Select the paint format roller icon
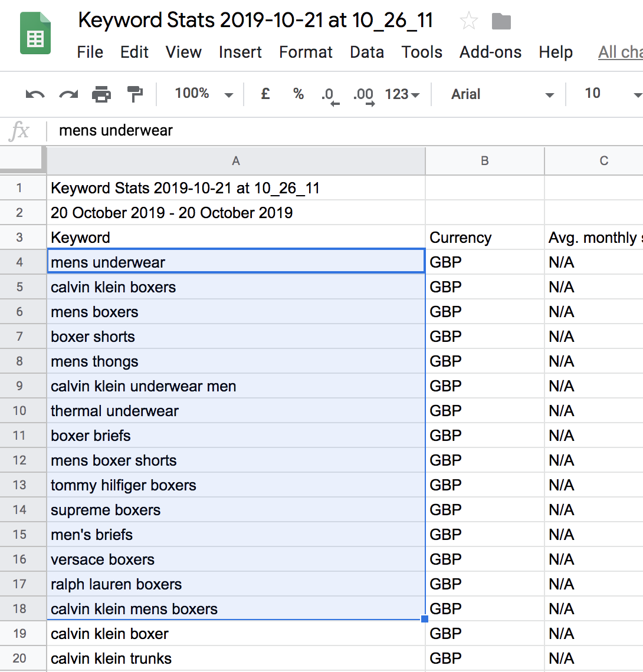Image resolution: width=643 pixels, height=672 pixels. coord(135,94)
